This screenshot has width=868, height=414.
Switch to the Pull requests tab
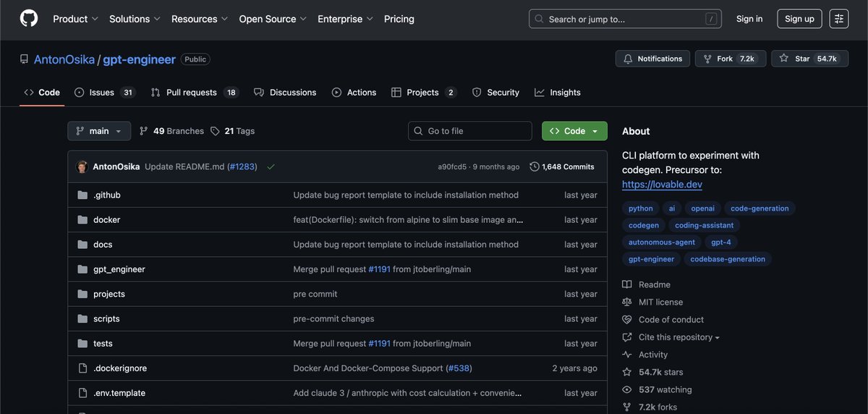(x=194, y=93)
